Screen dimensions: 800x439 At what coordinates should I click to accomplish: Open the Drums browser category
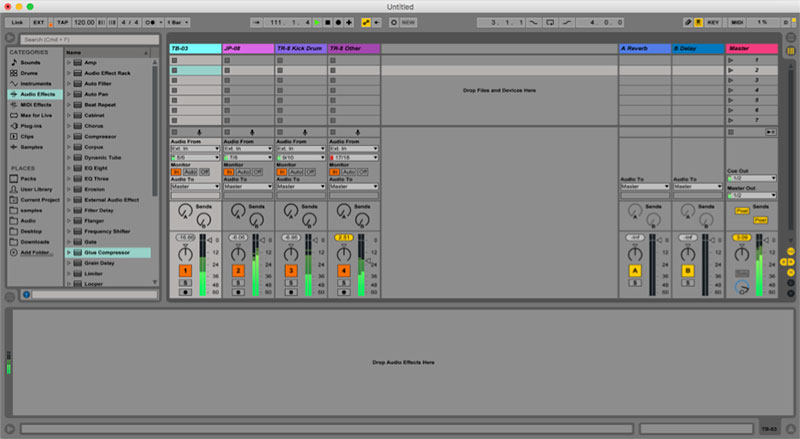(x=29, y=73)
